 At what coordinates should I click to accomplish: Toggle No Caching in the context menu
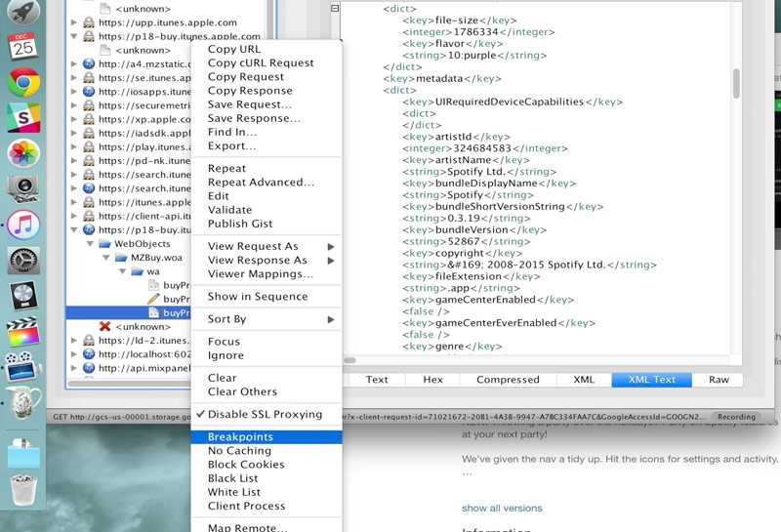pos(266,451)
